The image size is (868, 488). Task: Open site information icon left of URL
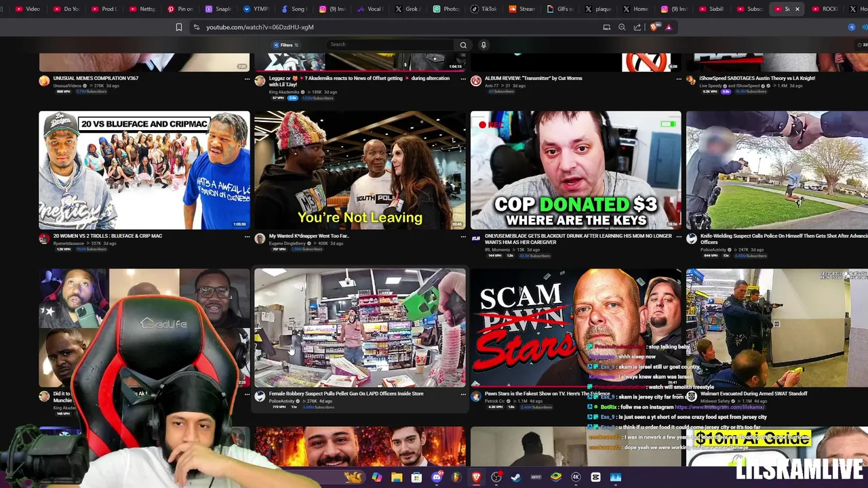point(196,27)
